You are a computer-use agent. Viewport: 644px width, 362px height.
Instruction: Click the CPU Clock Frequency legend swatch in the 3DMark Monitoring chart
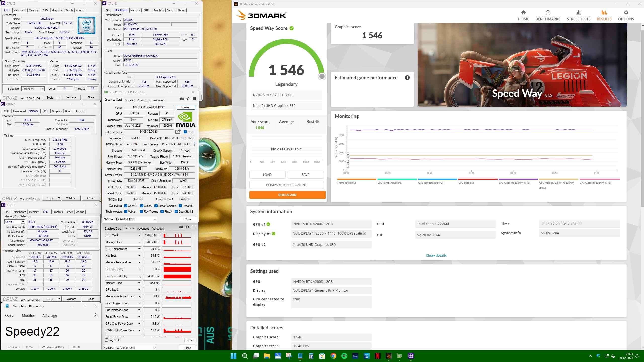[x=518, y=179]
